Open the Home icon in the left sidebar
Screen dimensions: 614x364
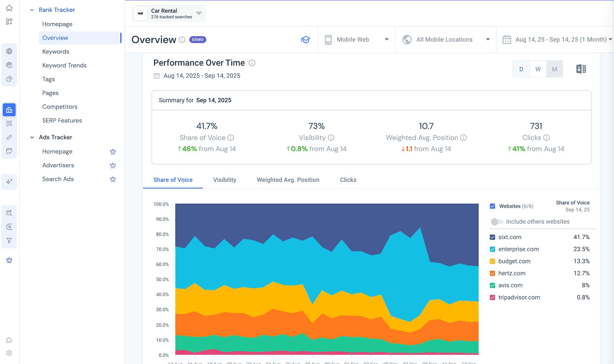coord(9,8)
